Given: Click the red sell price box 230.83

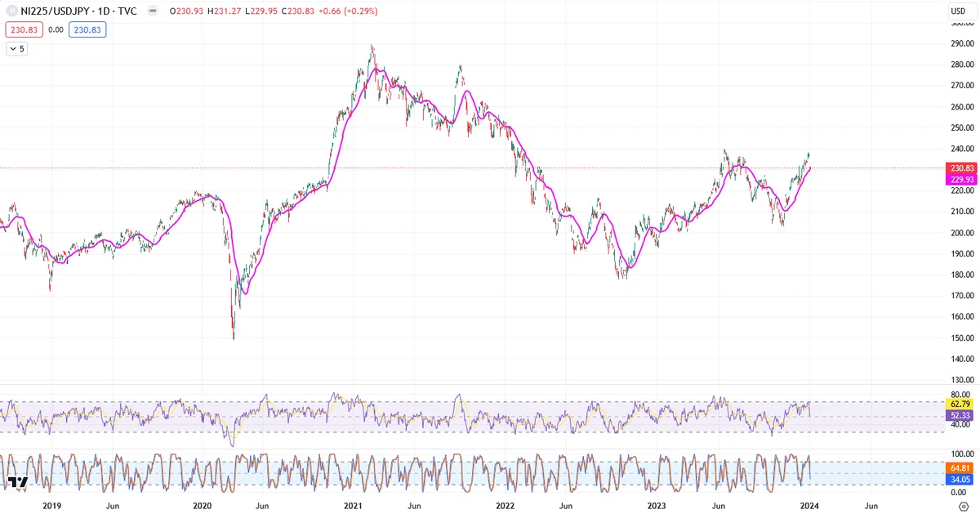Looking at the screenshot, I should click(x=24, y=29).
